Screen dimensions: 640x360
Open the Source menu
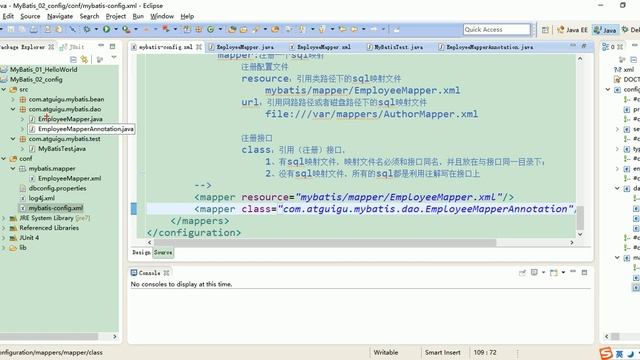[30, 16]
